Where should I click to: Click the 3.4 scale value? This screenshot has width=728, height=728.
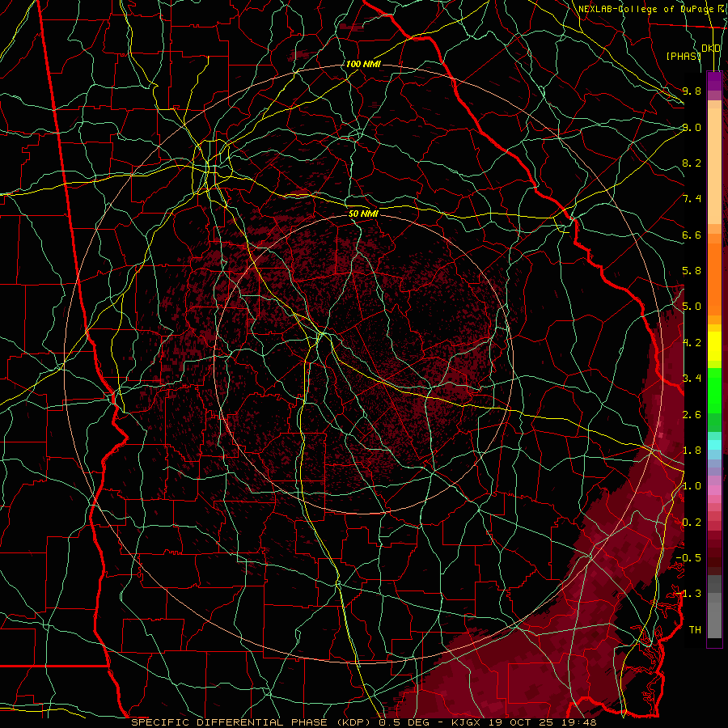[692, 378]
